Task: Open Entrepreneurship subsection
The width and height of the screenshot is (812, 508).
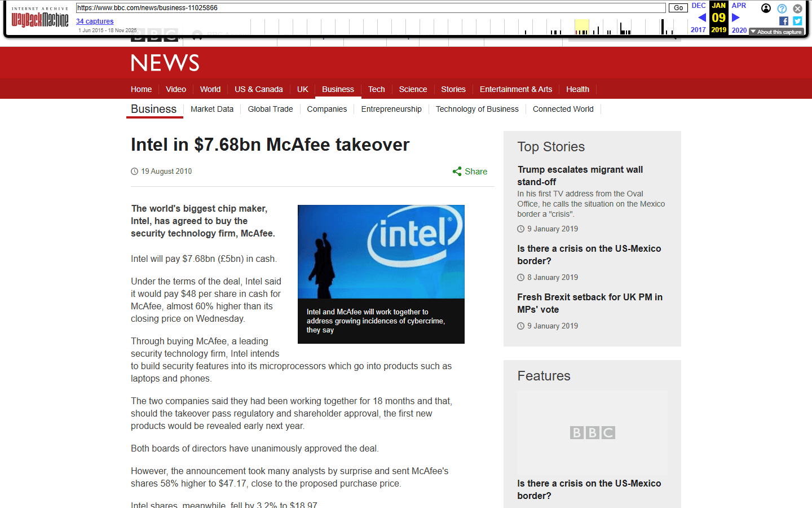Action: tap(391, 109)
